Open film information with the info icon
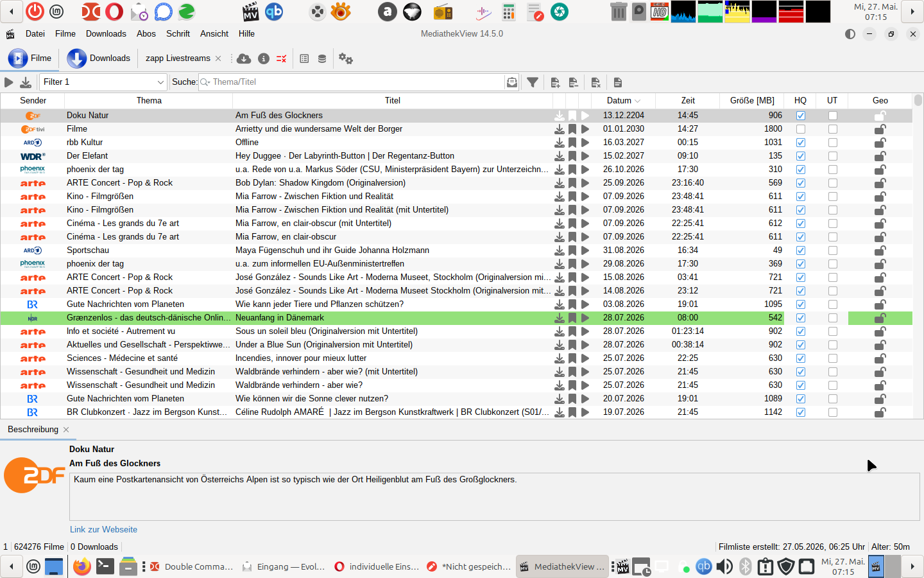 point(263,58)
